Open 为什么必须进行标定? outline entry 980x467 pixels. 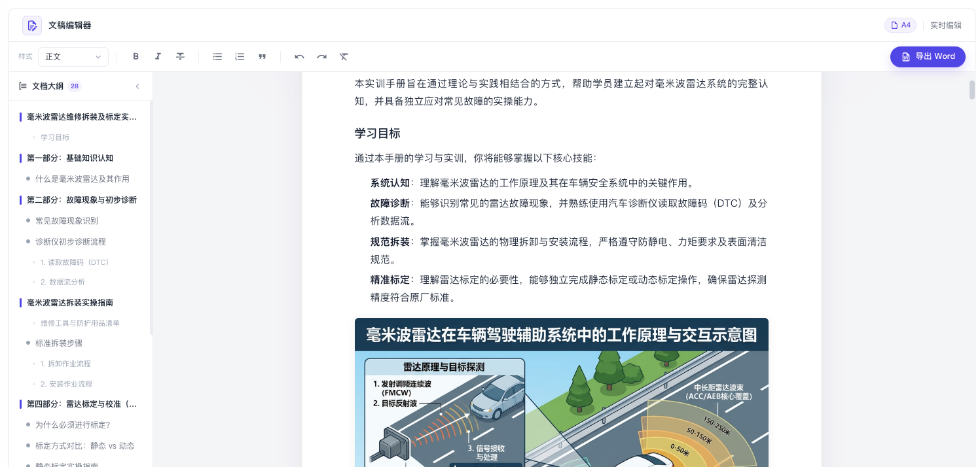pos(73,425)
